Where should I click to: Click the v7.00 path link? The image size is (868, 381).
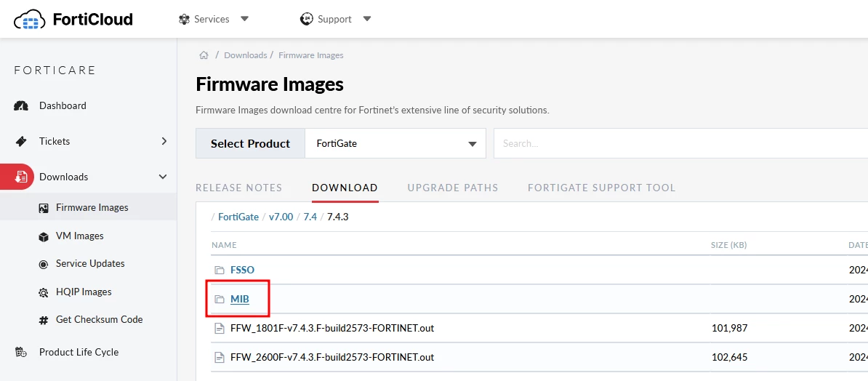pyautogui.click(x=281, y=217)
